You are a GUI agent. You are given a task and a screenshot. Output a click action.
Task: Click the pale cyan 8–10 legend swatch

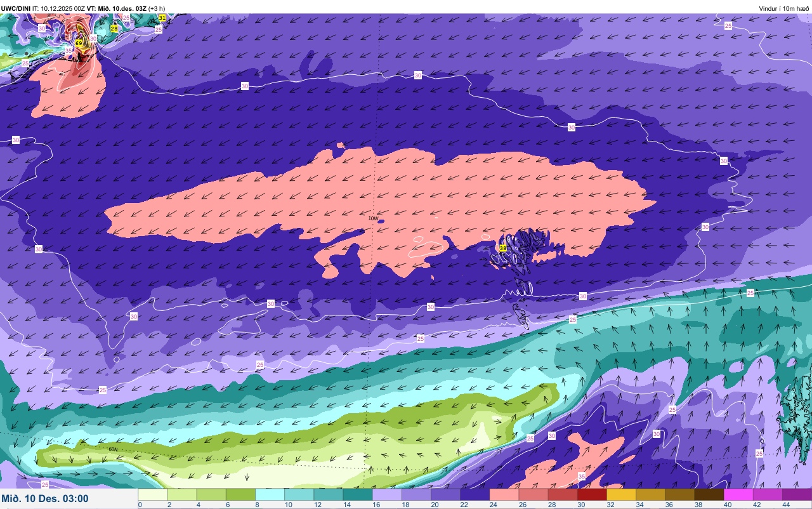tap(270, 494)
